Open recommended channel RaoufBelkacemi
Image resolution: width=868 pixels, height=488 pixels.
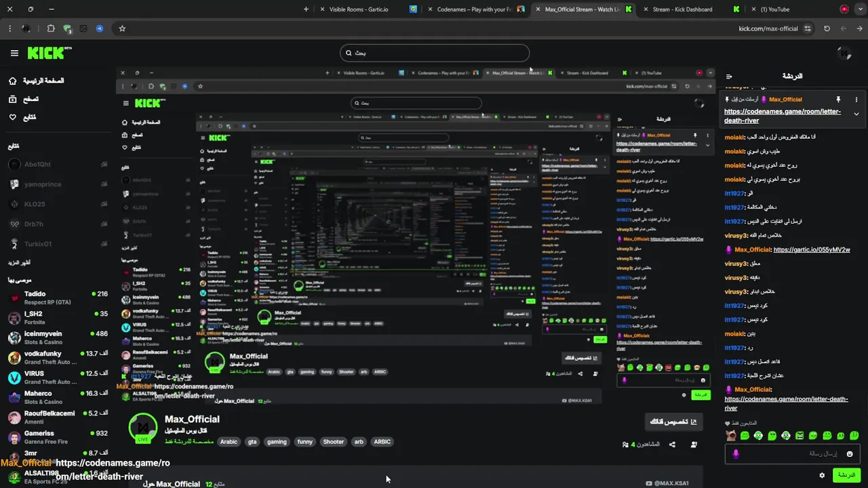click(x=58, y=417)
